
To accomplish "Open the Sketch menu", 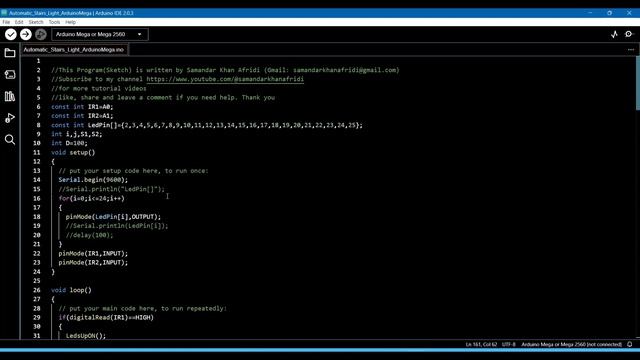I will [x=36, y=22].
